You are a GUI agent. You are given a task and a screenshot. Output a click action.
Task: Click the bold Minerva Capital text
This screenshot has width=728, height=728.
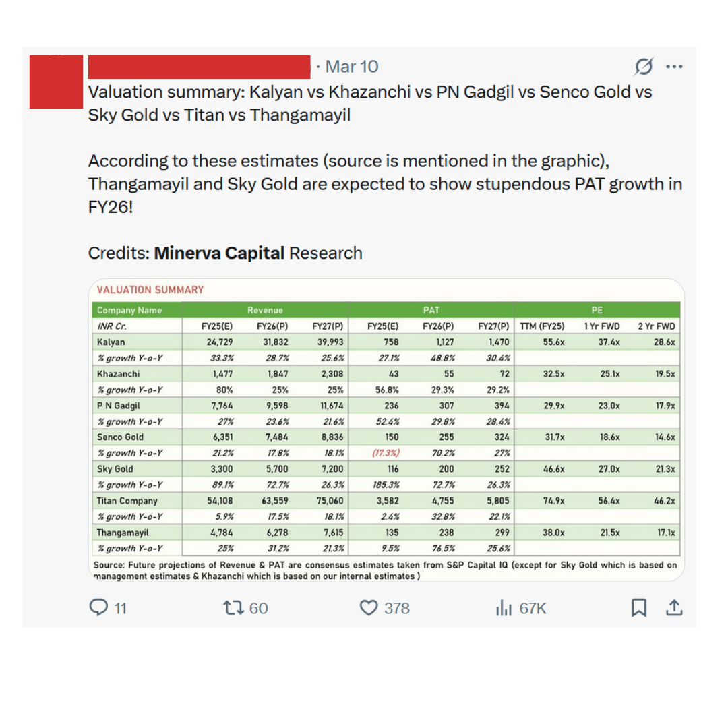click(x=219, y=253)
